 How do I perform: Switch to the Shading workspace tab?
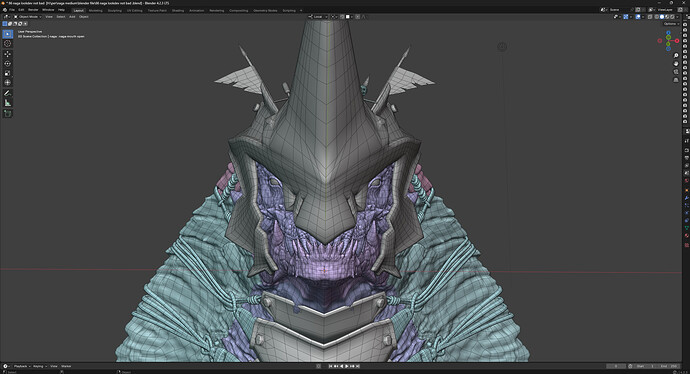178,10
